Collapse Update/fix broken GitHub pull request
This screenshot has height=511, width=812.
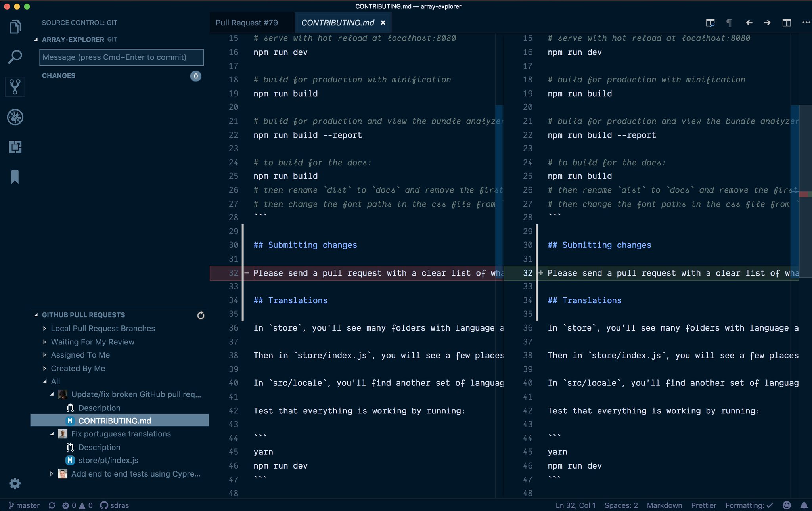click(52, 394)
